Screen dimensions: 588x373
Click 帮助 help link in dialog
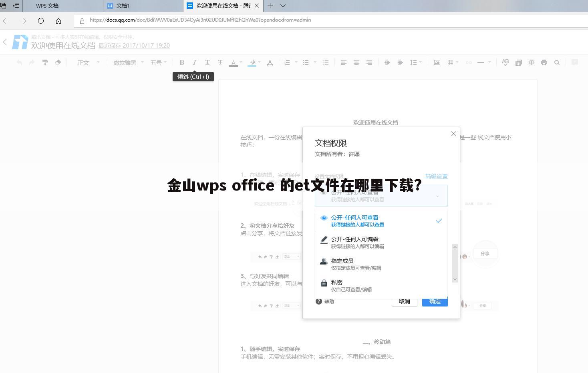[x=325, y=301]
